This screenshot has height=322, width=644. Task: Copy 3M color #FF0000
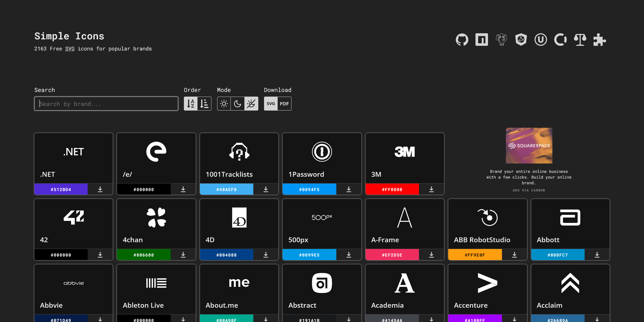point(392,189)
